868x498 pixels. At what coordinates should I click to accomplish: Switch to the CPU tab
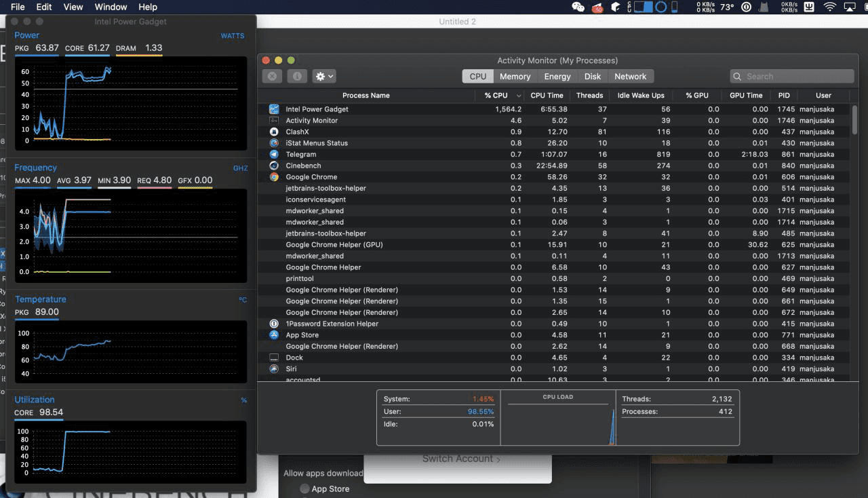(478, 77)
